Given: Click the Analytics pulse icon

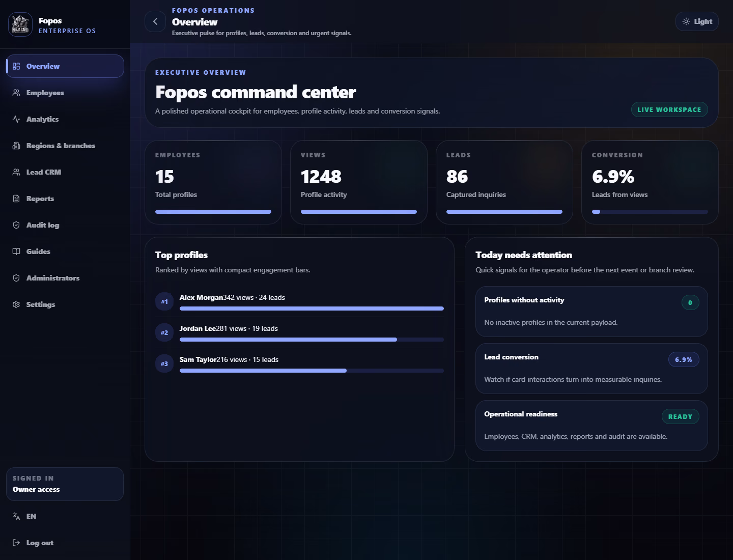Looking at the screenshot, I should pos(16,119).
